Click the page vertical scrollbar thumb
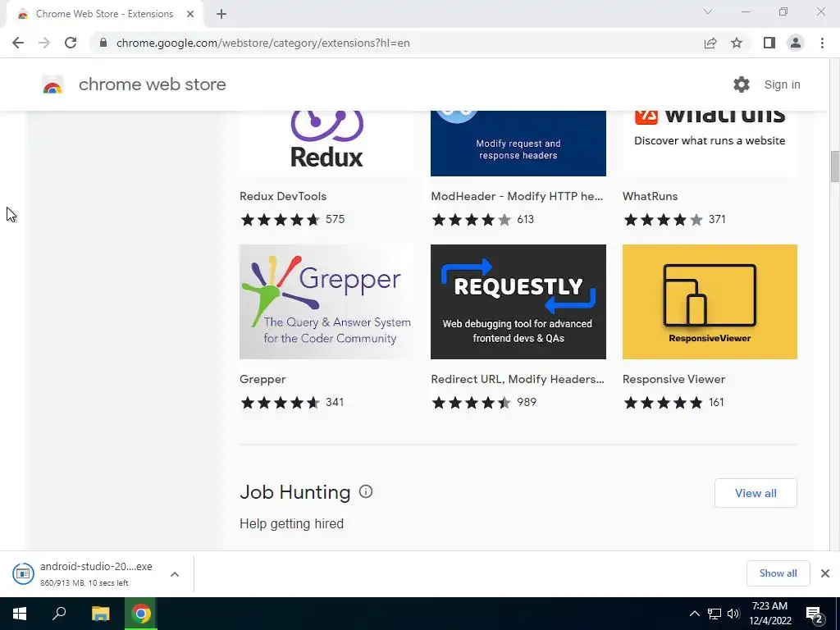This screenshot has width=840, height=630. 834,167
